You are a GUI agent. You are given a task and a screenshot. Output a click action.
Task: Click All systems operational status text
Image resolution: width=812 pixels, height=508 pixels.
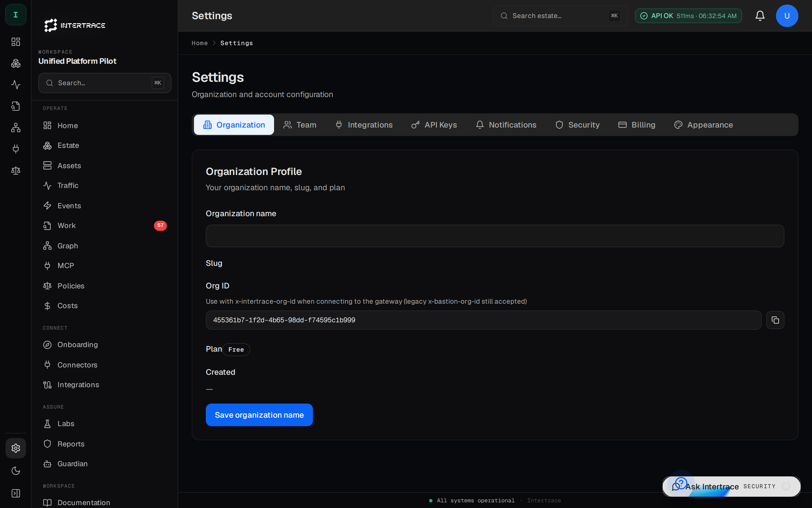click(x=475, y=501)
